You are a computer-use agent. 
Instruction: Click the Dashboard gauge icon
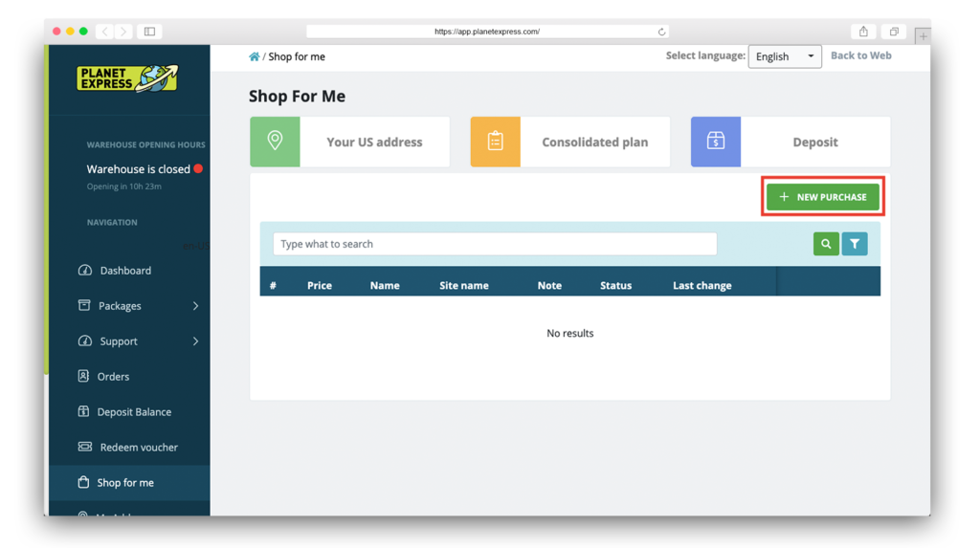click(x=85, y=270)
